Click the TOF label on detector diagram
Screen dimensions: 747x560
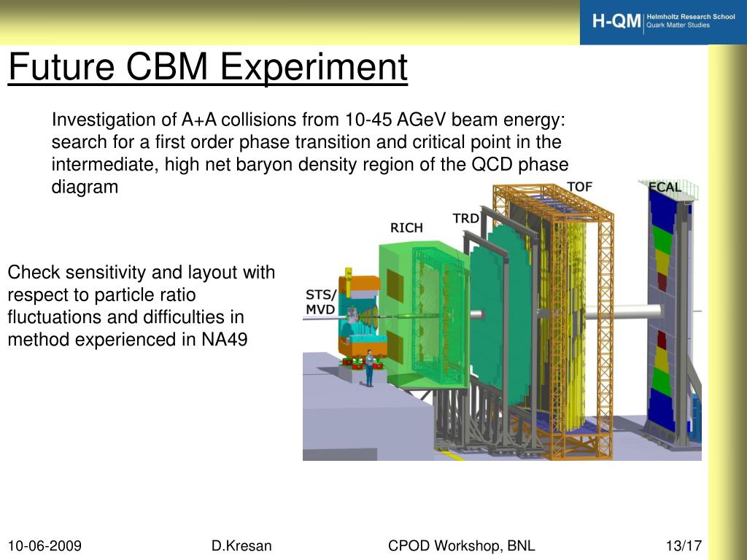pos(579,187)
